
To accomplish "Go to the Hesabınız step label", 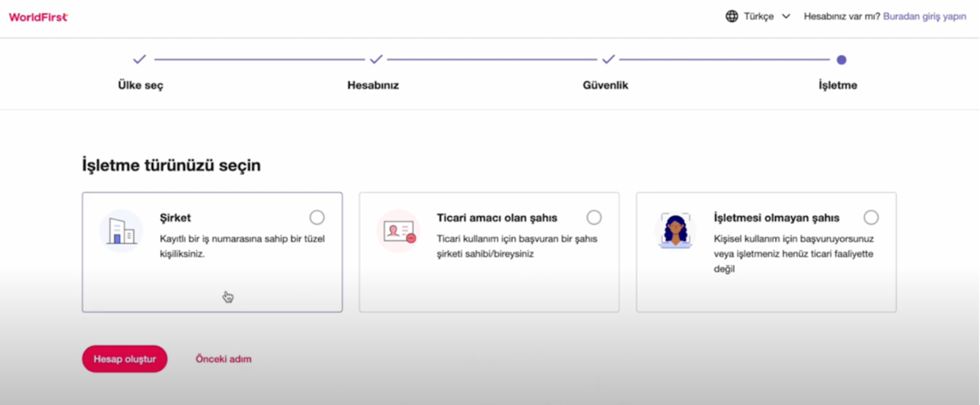I will click(373, 85).
